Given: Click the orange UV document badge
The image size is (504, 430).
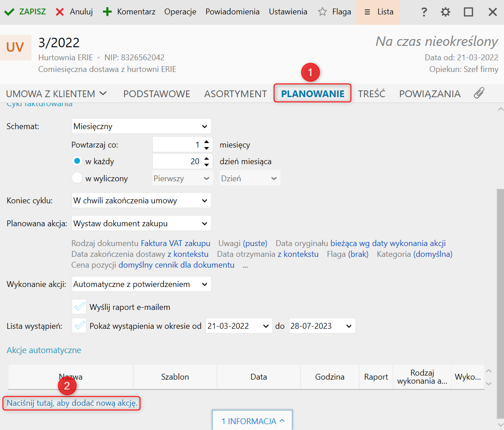Looking at the screenshot, I should 15,48.
